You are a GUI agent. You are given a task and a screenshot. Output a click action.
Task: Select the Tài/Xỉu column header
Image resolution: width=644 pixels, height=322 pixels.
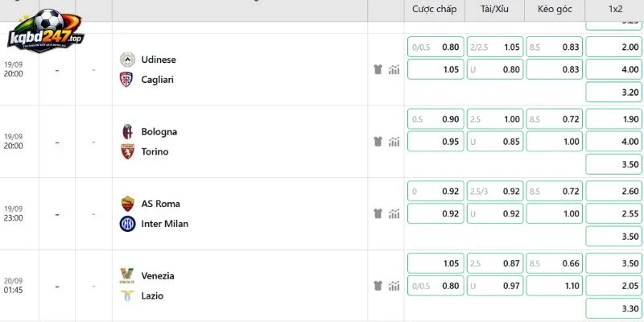[x=494, y=9]
